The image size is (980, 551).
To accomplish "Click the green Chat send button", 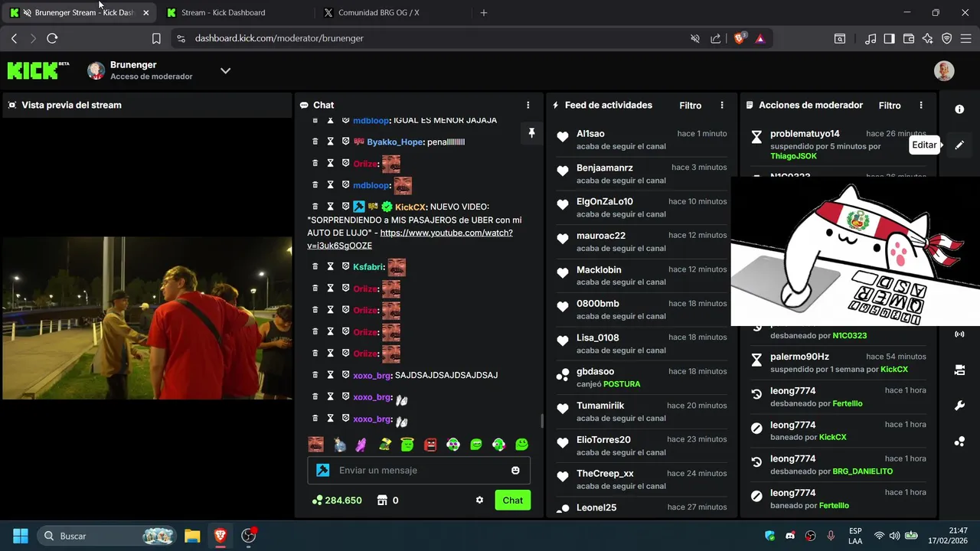I will pos(512,500).
